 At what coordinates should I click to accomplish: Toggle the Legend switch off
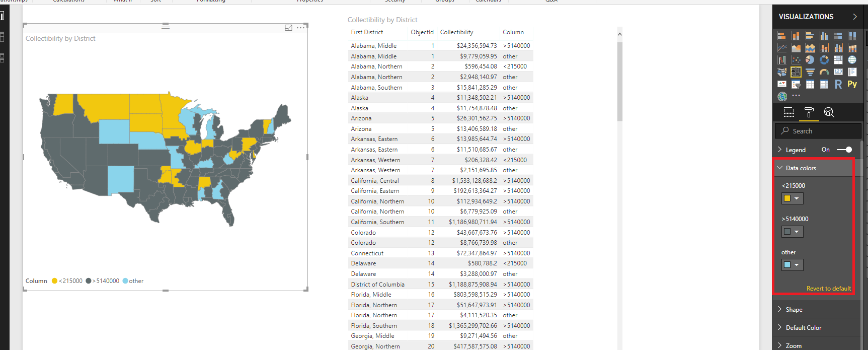(844, 150)
